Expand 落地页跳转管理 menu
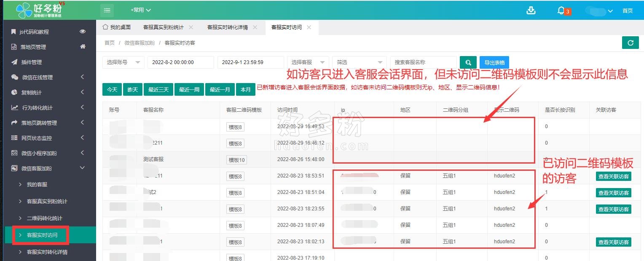This screenshot has width=644, height=261. tap(82, 123)
